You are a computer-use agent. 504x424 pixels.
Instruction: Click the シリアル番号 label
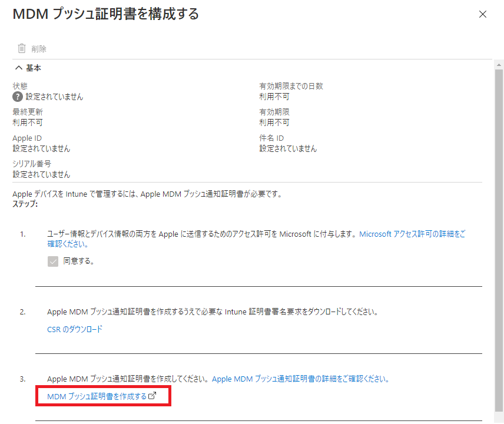click(32, 164)
